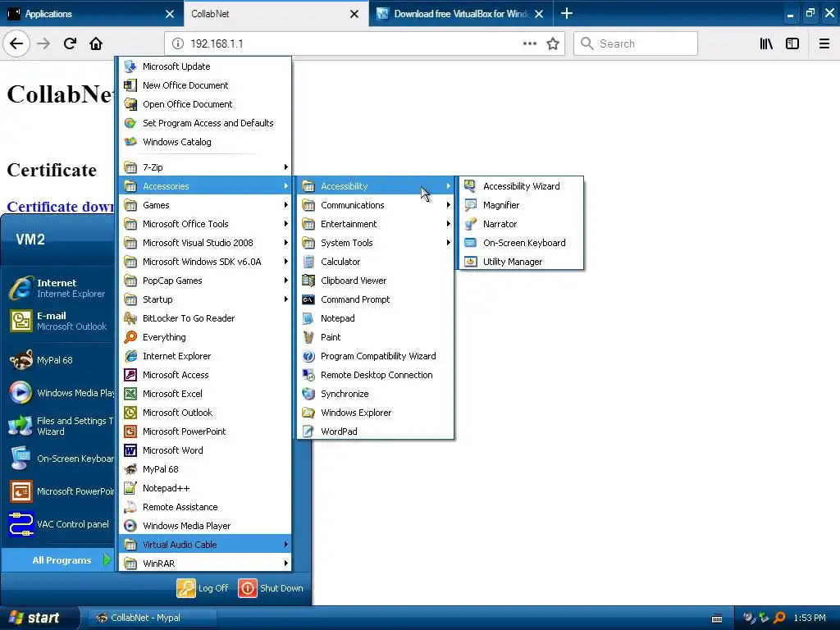This screenshot has height=630, width=840.
Task: Click the Shut Down button
Action: pyautogui.click(x=271, y=587)
